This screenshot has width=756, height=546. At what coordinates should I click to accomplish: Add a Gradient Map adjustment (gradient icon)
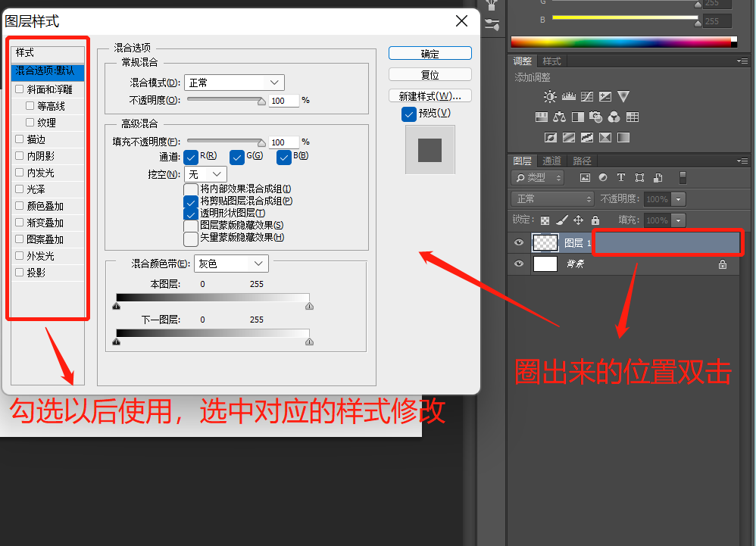click(x=623, y=137)
